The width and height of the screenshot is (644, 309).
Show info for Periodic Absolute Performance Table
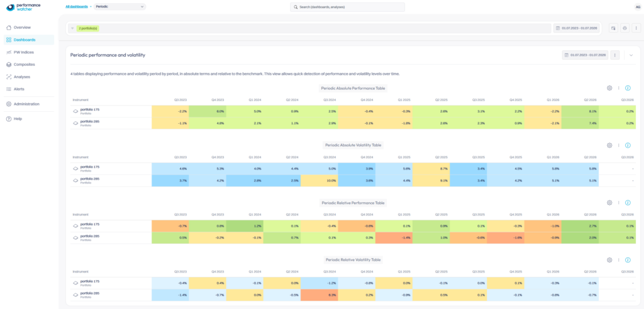[x=628, y=88]
